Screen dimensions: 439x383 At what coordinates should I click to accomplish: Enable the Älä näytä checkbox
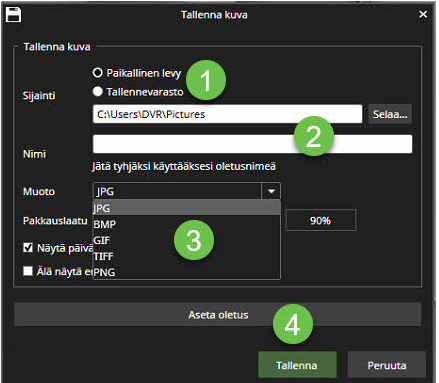tap(28, 271)
